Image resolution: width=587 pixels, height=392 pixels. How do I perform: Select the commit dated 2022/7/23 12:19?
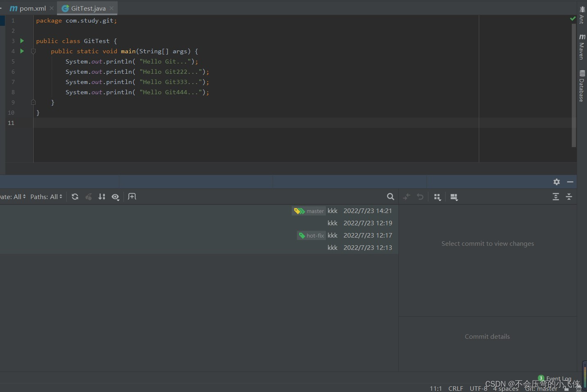point(199,223)
